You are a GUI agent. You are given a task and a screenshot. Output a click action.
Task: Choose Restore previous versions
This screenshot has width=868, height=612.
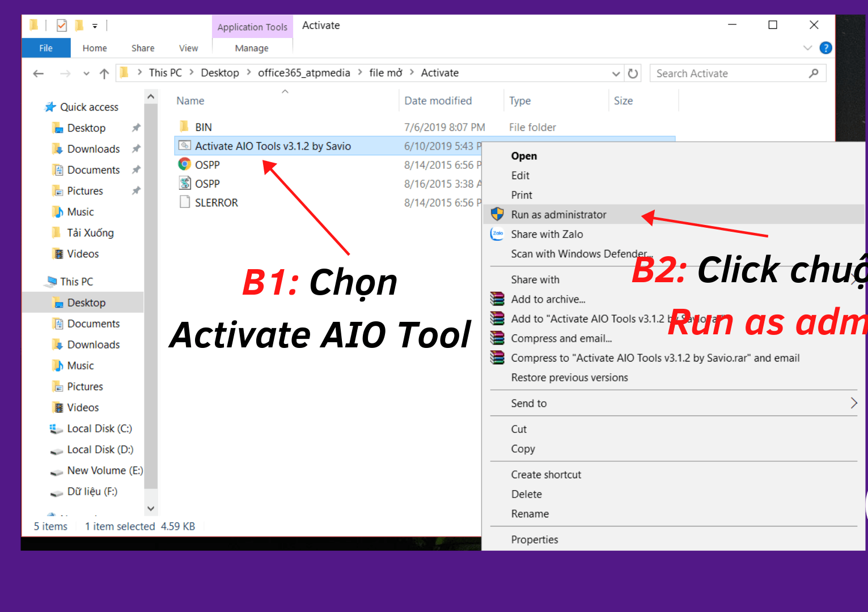tap(569, 377)
